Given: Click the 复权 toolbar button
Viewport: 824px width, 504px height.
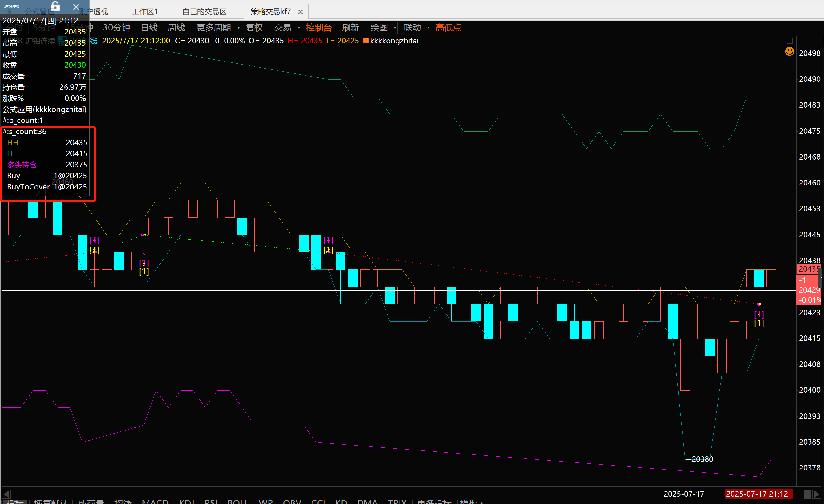Looking at the screenshot, I should click(x=254, y=27).
